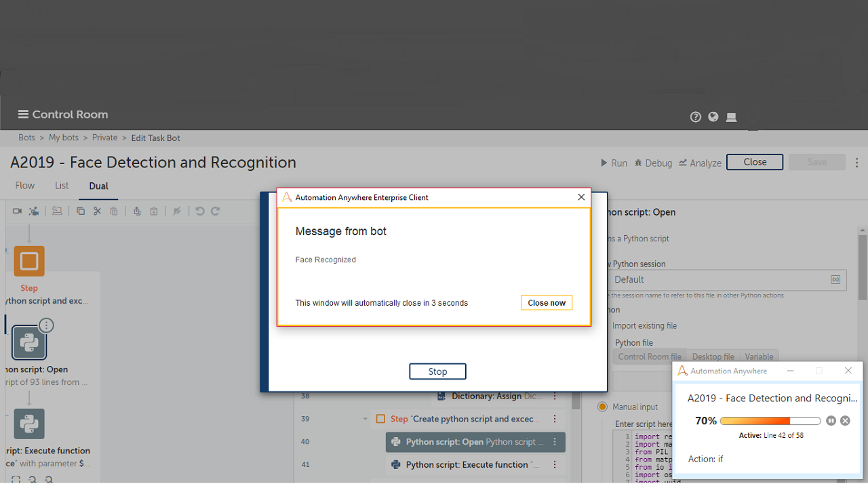868x488 pixels.
Task: Select the orange Step node icon in flow
Action: pos(29,261)
